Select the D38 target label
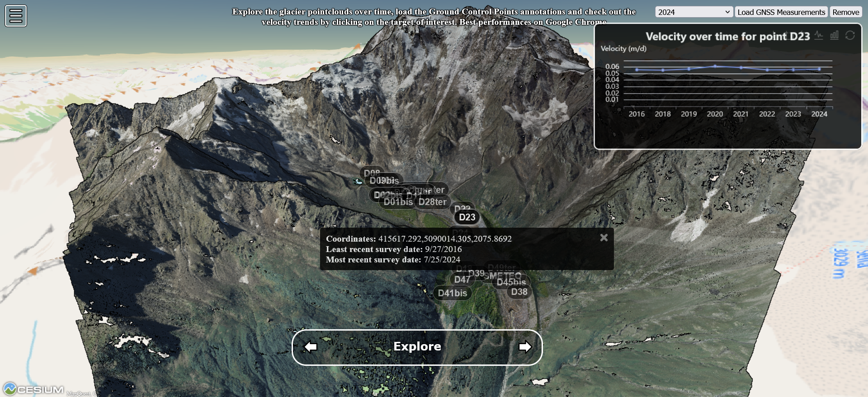The width and height of the screenshot is (868, 397). 519,292
